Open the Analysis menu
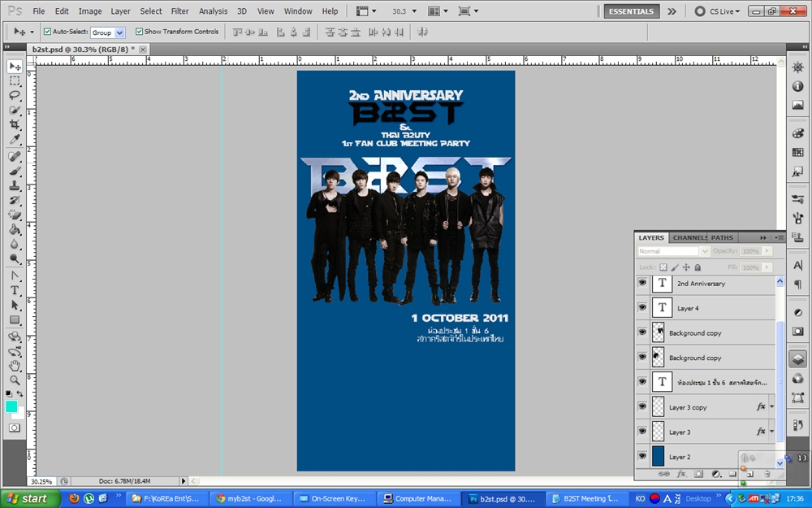Viewport: 812px width, 508px height. (x=213, y=11)
